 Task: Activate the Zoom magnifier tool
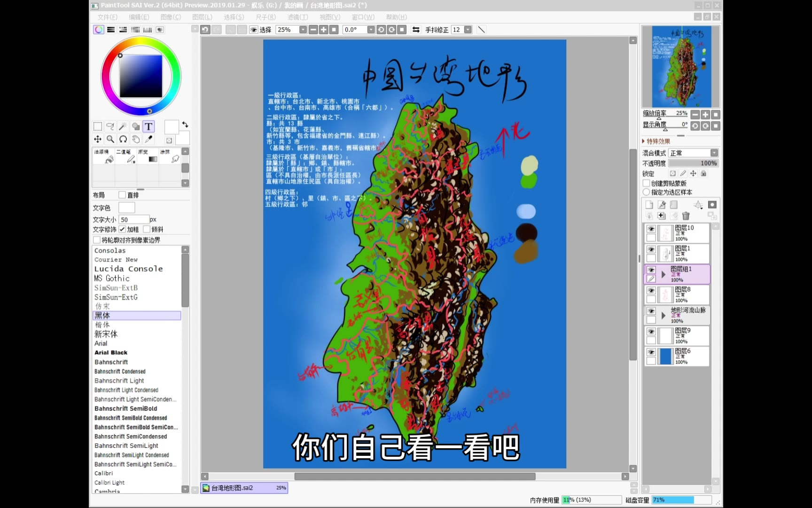click(110, 139)
